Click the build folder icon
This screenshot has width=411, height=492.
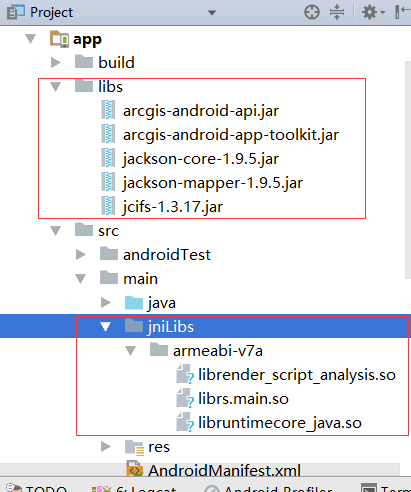[x=84, y=62]
